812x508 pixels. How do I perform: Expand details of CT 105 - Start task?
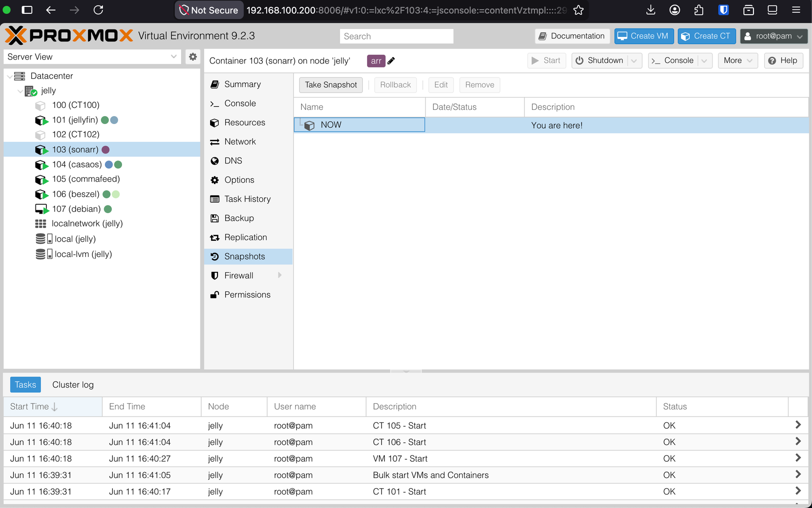pyautogui.click(x=798, y=425)
